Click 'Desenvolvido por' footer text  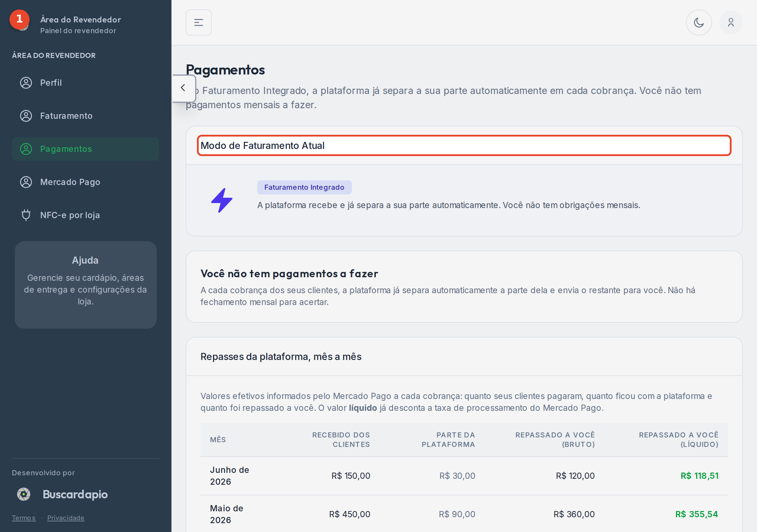point(43,473)
